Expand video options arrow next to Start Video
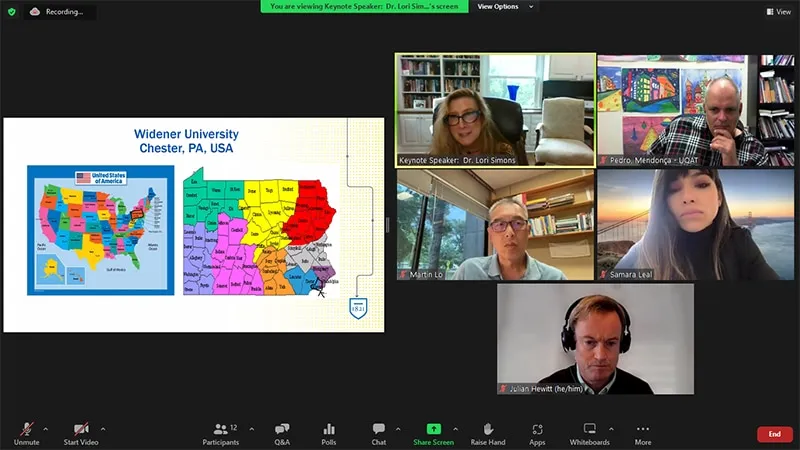The height and width of the screenshot is (450, 800). (103, 429)
